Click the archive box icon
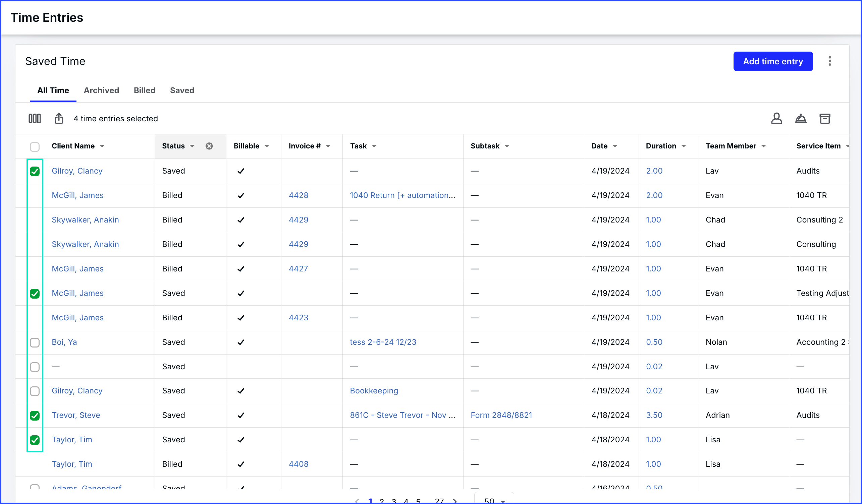862x504 pixels. click(825, 119)
